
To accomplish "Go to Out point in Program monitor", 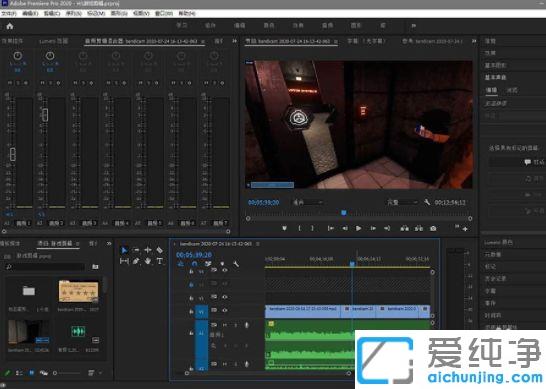I will point(387,228).
